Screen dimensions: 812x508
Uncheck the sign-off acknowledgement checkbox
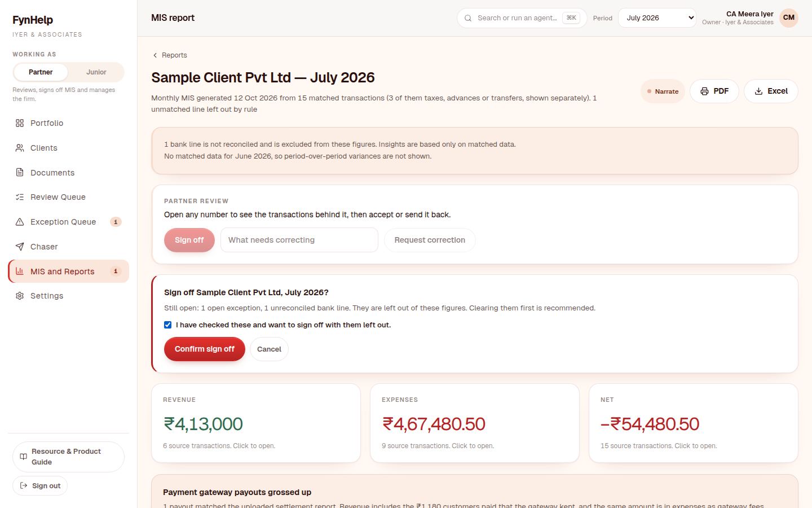point(167,325)
